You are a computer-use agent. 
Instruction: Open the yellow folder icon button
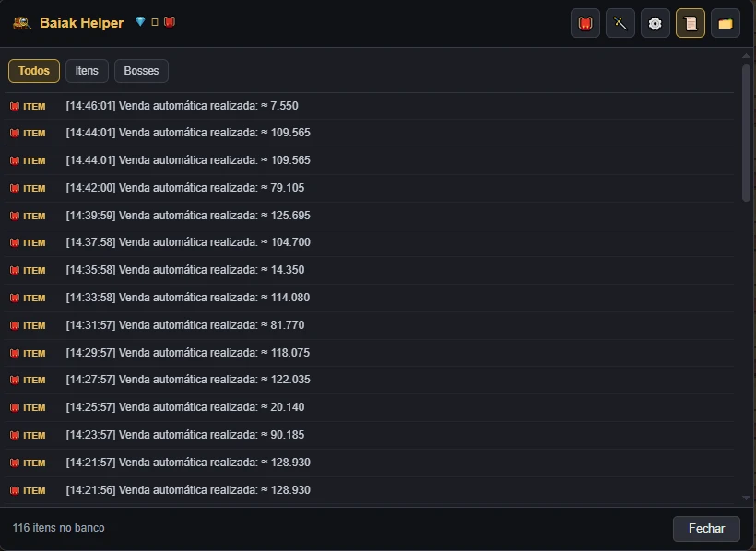726,23
